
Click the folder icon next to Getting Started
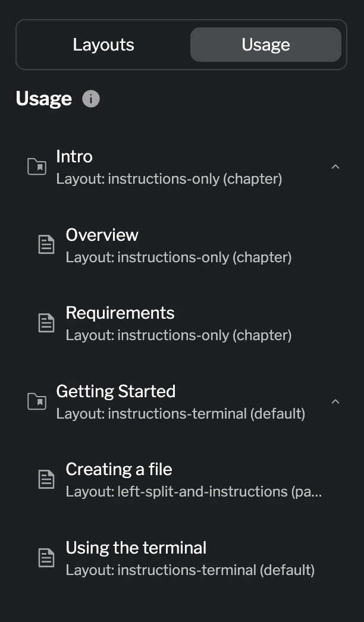pos(37,400)
